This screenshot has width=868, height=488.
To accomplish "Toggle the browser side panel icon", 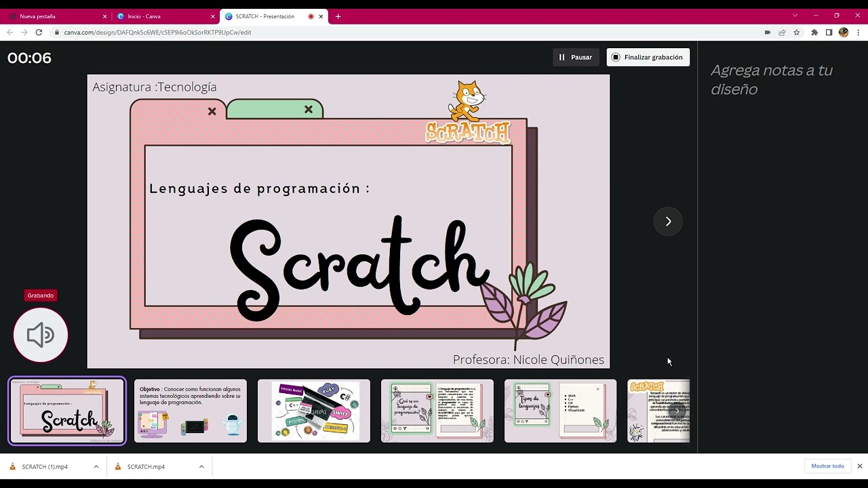I will point(829,32).
